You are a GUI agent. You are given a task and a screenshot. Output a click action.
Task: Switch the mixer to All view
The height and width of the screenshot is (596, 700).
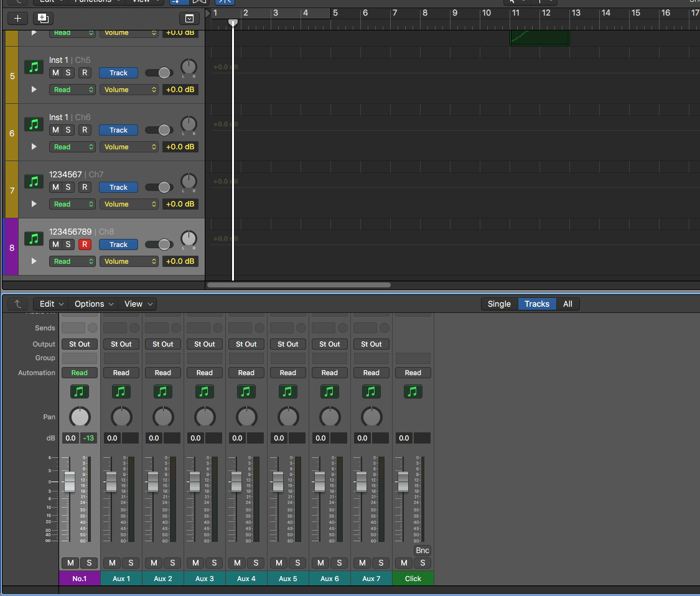click(567, 304)
